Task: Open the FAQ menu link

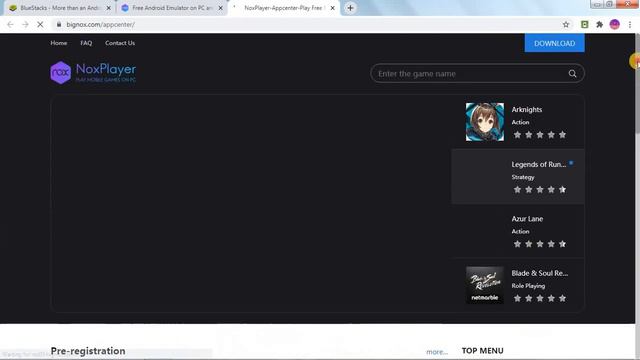Action: coord(86,43)
